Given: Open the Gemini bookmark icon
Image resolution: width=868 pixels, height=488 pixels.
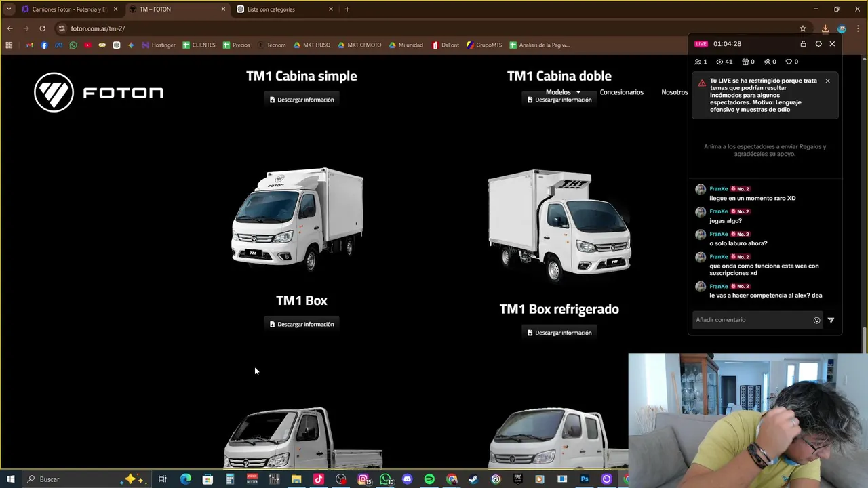Looking at the screenshot, I should [x=131, y=45].
